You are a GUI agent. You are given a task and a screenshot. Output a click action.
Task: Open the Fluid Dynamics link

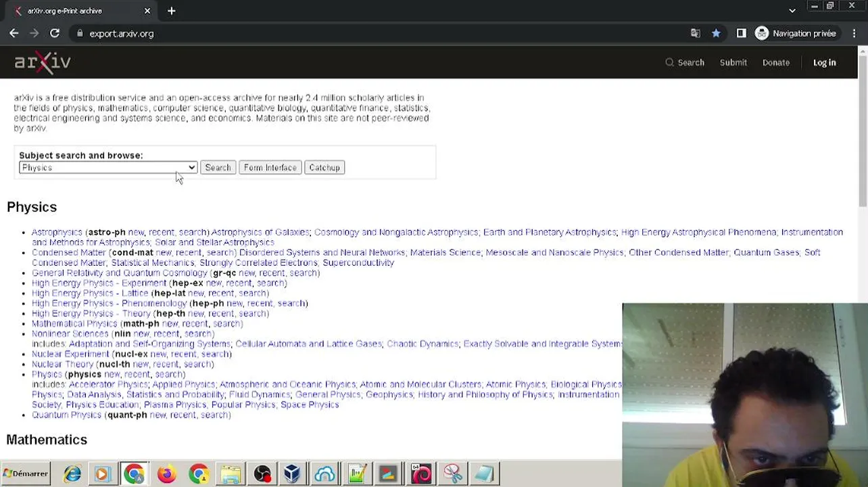coord(260,394)
